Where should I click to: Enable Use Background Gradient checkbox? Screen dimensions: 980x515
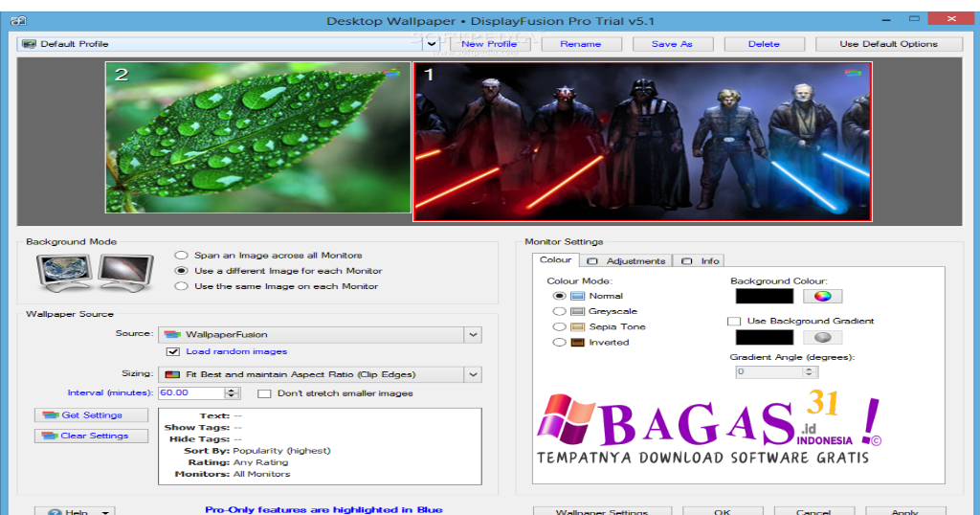(734, 322)
